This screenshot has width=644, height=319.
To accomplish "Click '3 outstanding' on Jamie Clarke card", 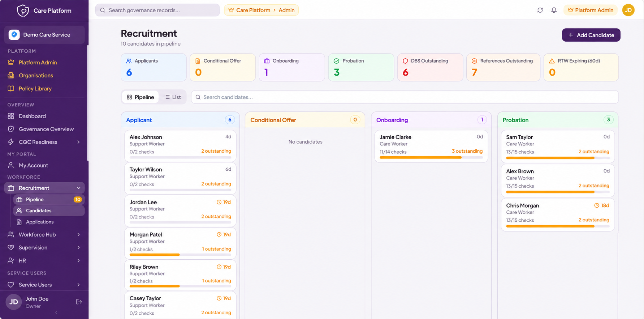I will (x=467, y=151).
